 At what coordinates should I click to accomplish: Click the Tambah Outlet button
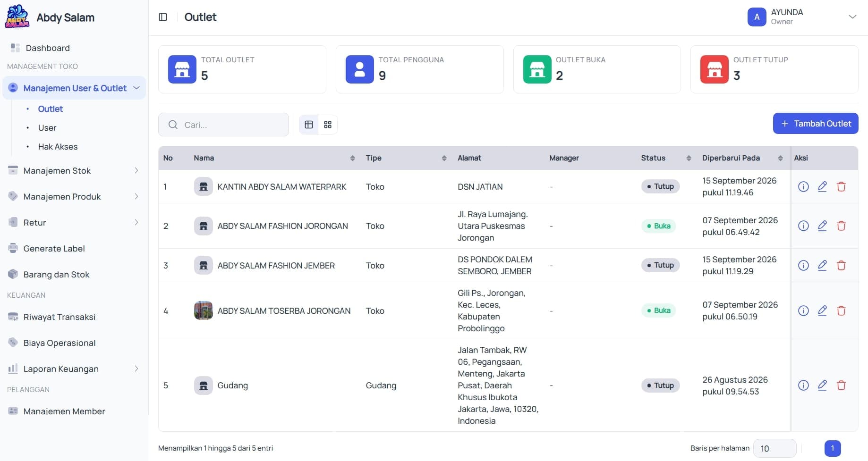tap(816, 124)
